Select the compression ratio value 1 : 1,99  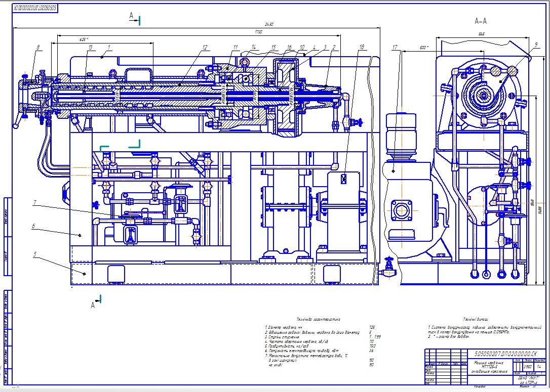pos(375,337)
